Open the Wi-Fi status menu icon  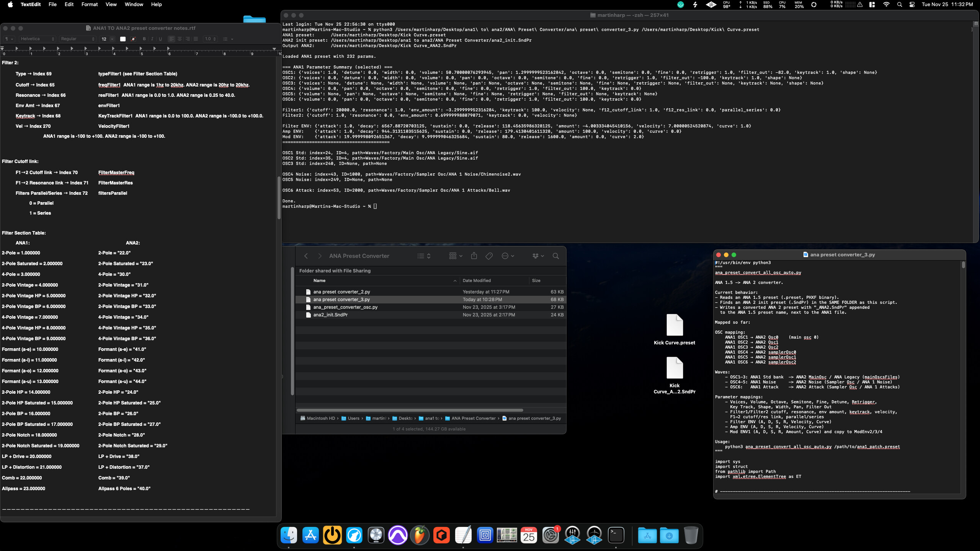[886, 5]
